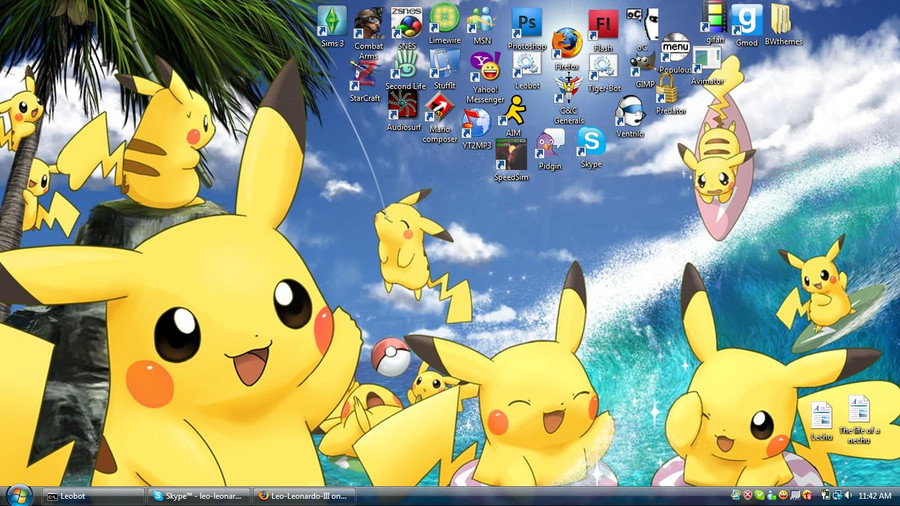The image size is (900, 506).
Task: Switch to Skype taskbar window
Action: pos(199,496)
